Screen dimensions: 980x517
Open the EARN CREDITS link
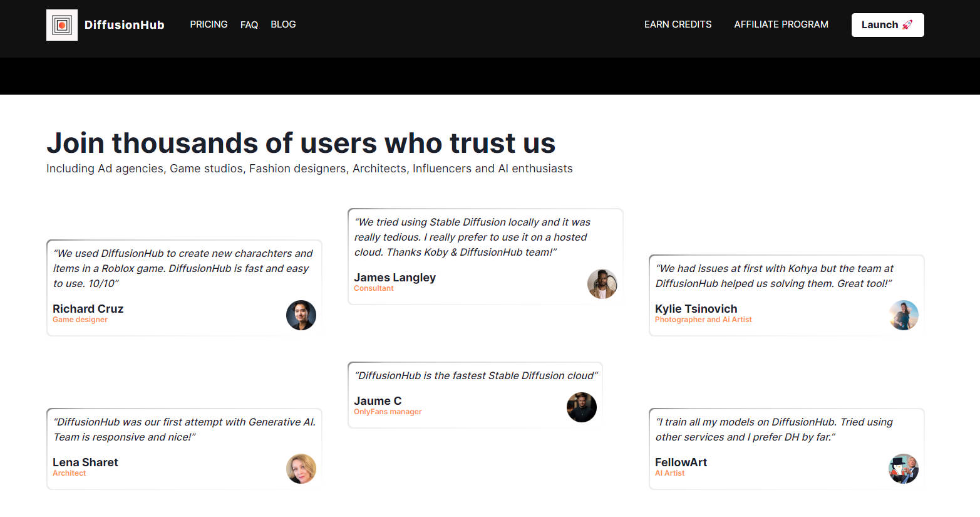pyautogui.click(x=678, y=24)
